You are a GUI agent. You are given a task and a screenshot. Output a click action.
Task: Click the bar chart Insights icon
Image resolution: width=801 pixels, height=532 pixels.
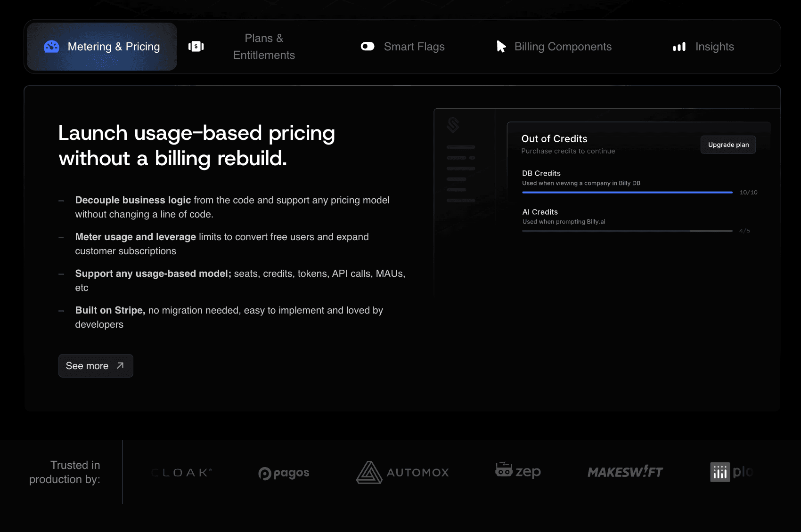click(679, 47)
